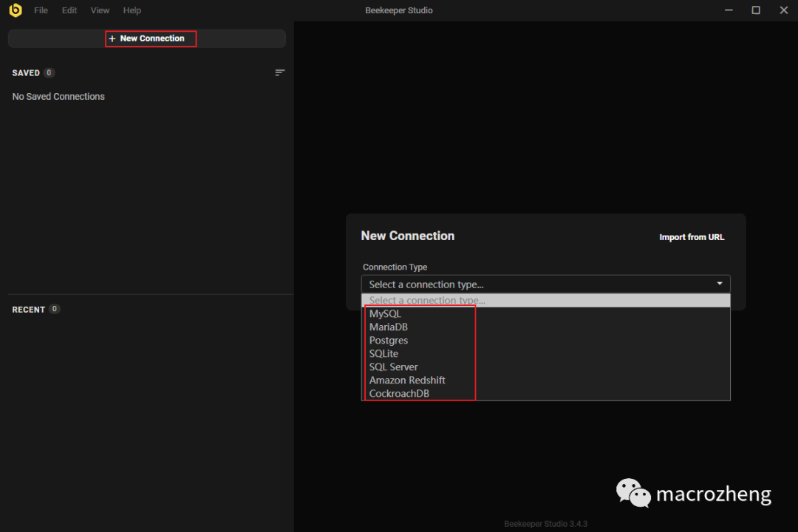This screenshot has height=532, width=798.
Task: Select the placeholder 'Select a connection type...' option
Action: tap(545, 301)
